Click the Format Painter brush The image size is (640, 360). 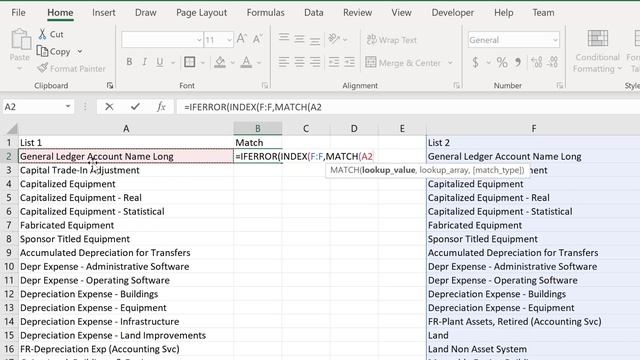point(43,68)
